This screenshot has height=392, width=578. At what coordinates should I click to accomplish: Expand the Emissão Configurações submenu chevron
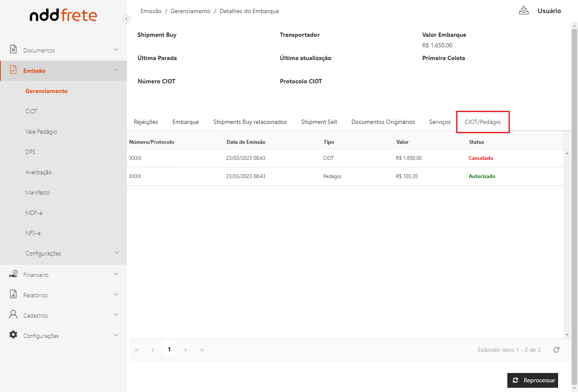pyautogui.click(x=117, y=253)
